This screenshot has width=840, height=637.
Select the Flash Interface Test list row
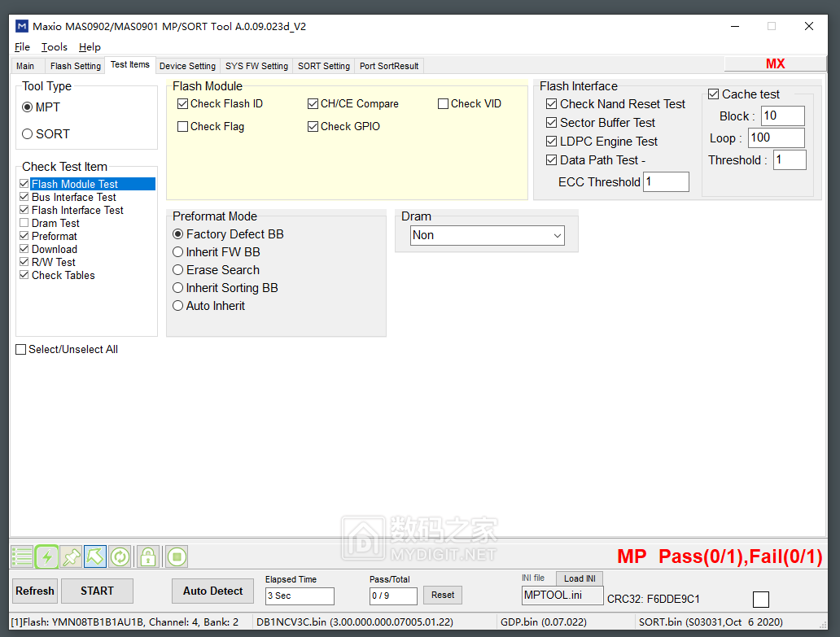click(x=77, y=210)
